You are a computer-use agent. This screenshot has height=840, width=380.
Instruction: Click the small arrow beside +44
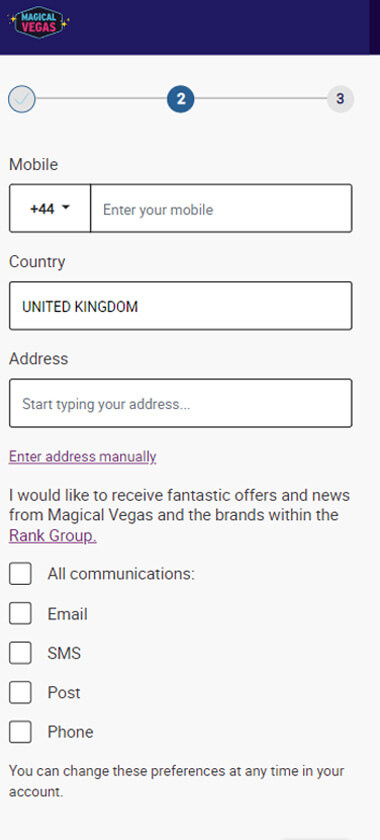click(x=66, y=208)
